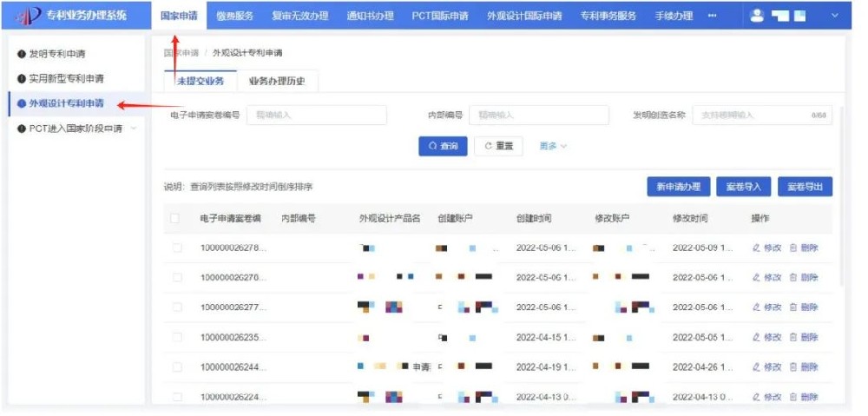The width and height of the screenshot is (868, 416).
Task: Toggle the select-all checkbox in table header
Action: coord(177,219)
